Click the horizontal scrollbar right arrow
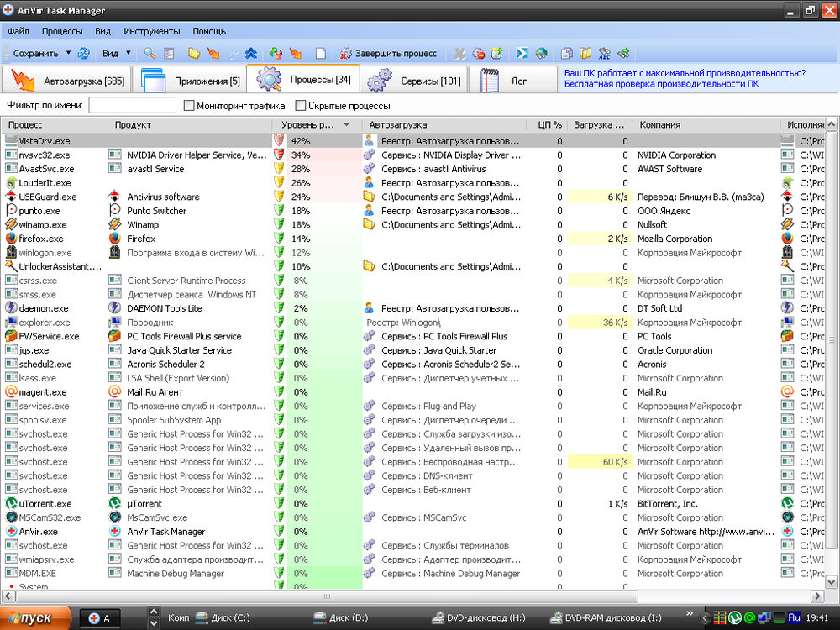The image size is (840, 630). [x=817, y=596]
